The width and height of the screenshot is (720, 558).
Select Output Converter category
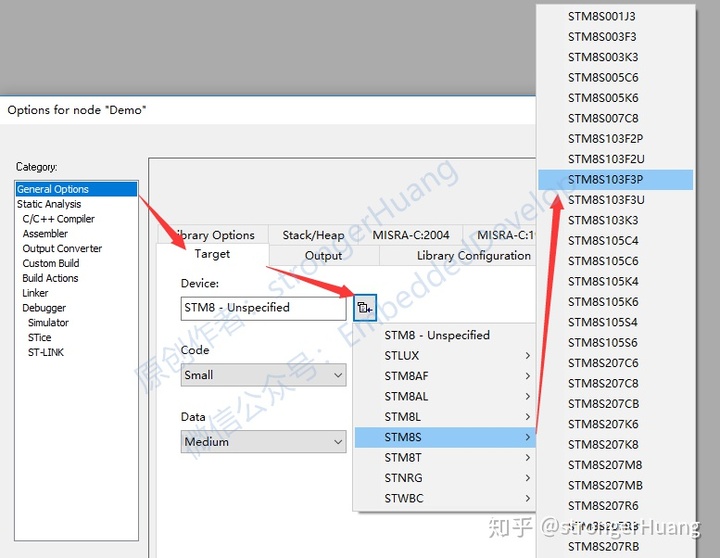(x=62, y=248)
